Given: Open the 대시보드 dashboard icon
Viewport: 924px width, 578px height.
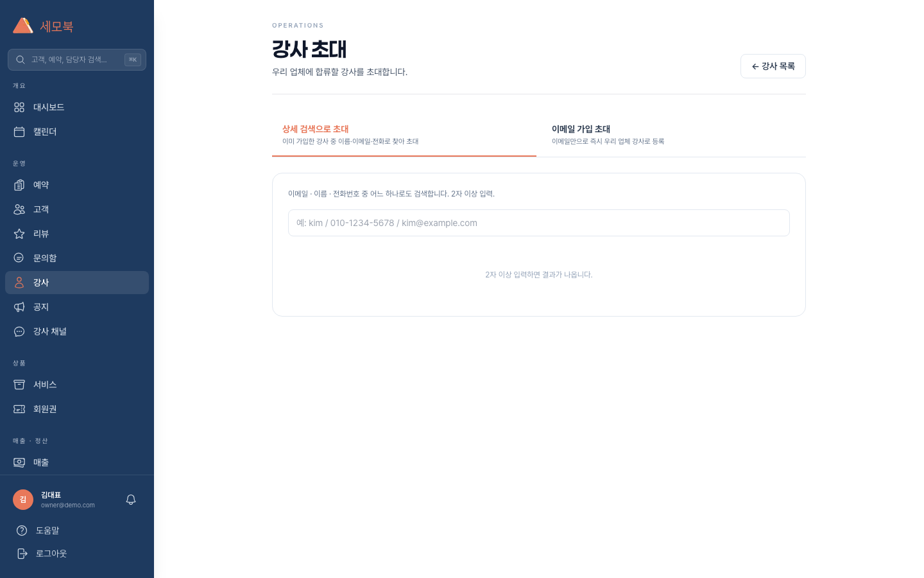Looking at the screenshot, I should (x=19, y=107).
